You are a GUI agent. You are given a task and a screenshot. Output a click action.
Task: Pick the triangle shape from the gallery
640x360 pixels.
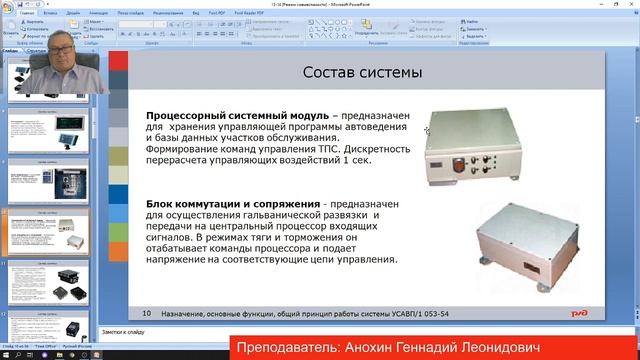311,29
